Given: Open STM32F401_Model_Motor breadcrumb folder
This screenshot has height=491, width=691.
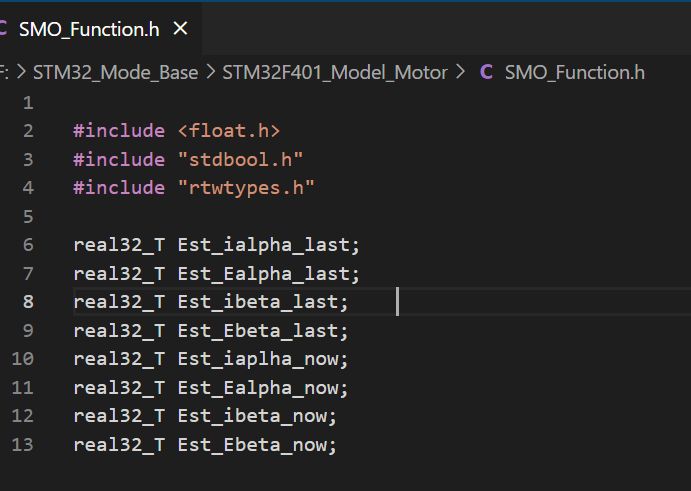Looking at the screenshot, I should [x=334, y=72].
